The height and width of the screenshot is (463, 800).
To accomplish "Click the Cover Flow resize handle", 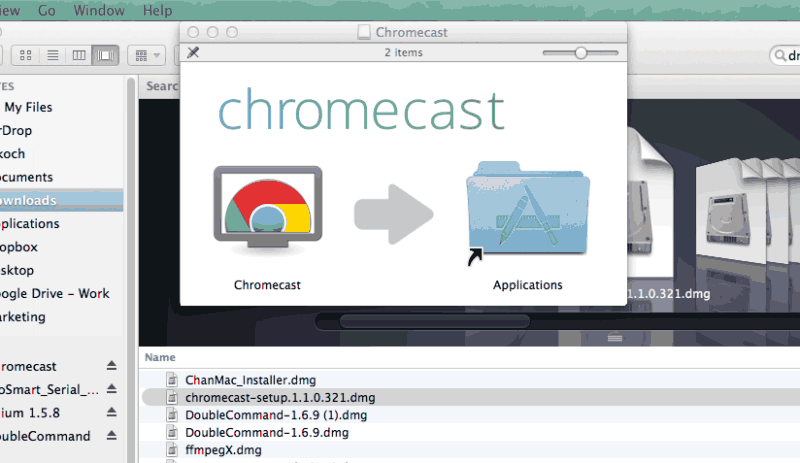I will tap(615, 337).
